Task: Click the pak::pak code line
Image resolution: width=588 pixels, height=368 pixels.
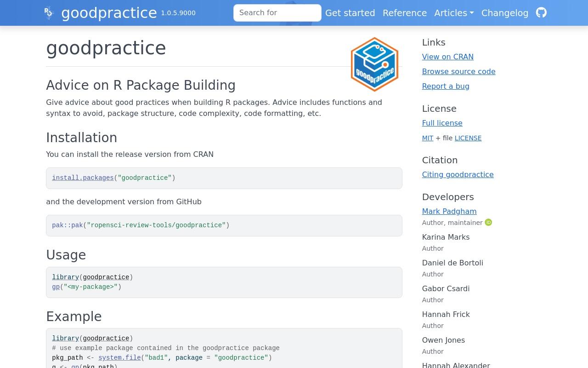Action: 141,225
